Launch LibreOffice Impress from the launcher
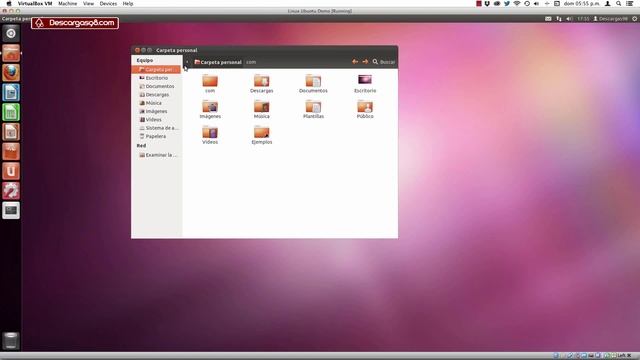This screenshot has height=360, width=640. click(11, 132)
